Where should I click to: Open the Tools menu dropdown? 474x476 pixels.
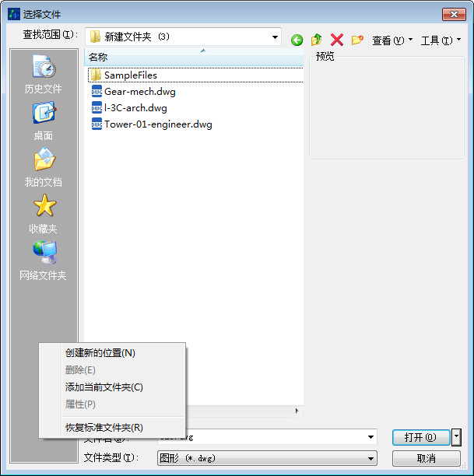pos(441,40)
